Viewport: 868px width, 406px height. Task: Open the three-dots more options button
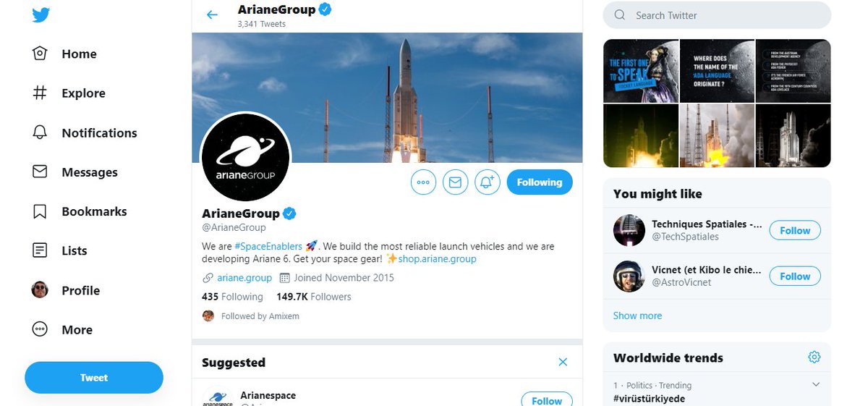423,182
